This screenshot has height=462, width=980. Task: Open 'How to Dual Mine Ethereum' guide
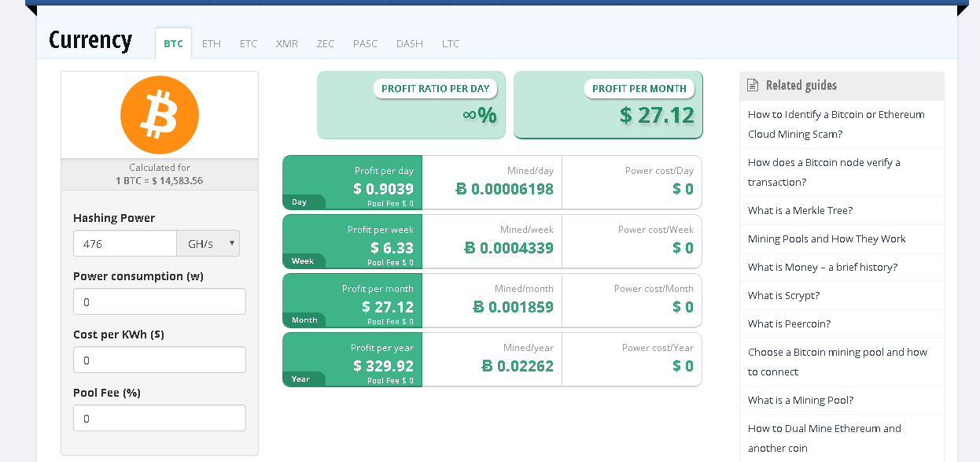pos(824,438)
